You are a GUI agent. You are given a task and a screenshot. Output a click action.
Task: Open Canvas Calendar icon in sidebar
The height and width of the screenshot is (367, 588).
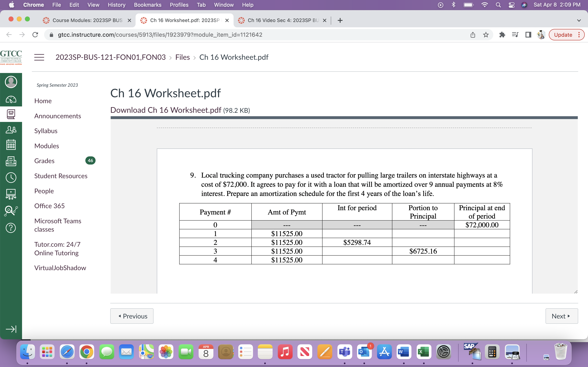click(11, 145)
